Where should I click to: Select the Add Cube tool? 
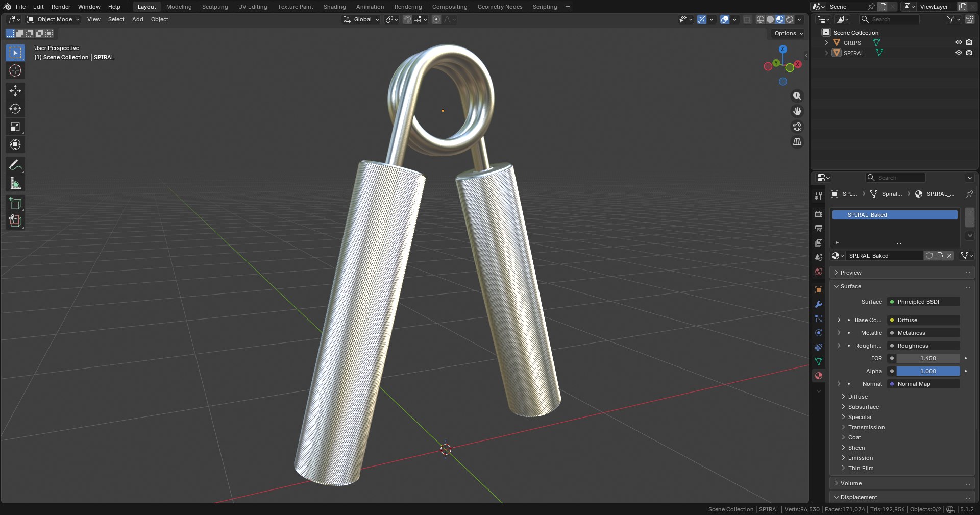pyautogui.click(x=15, y=203)
